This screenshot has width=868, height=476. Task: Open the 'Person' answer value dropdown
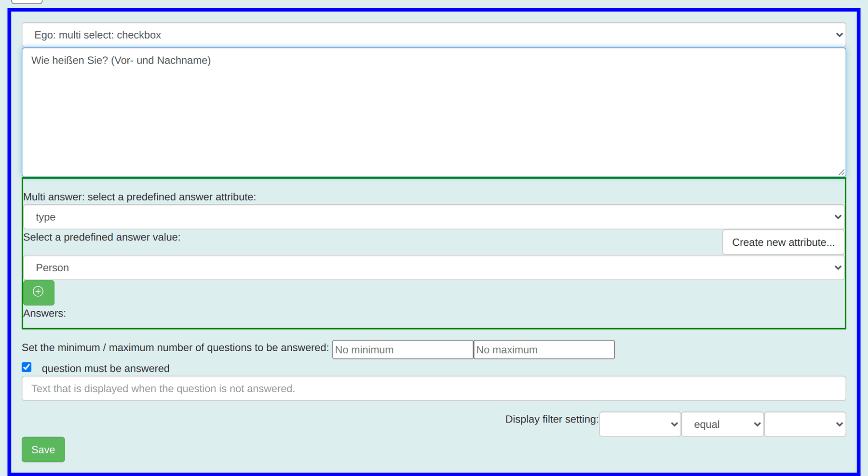pos(434,267)
